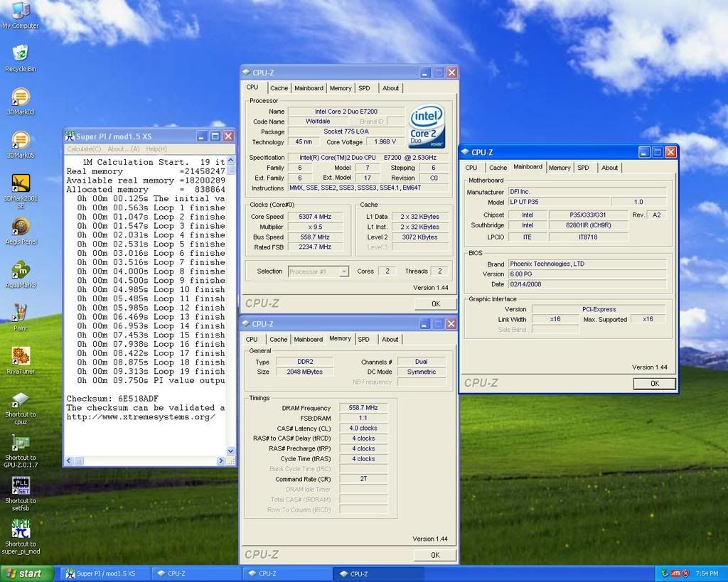Screen dimensions: 728x582
Task: Click the processor Name field Intel Core 2 Duo E7200
Action: click(x=346, y=112)
